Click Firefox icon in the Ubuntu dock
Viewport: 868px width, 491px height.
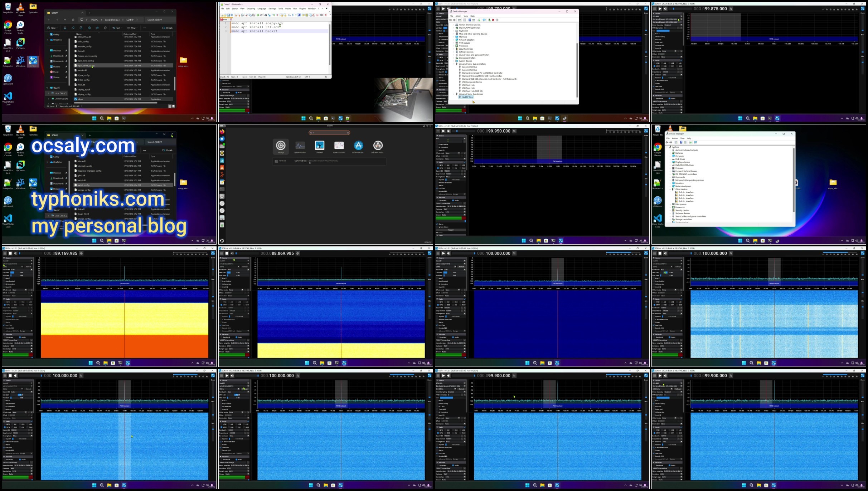(x=222, y=132)
